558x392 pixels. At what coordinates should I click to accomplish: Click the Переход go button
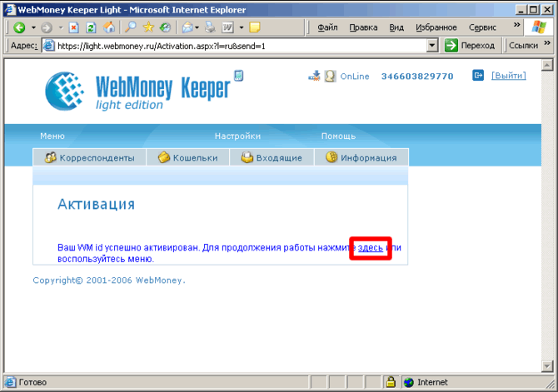tap(470, 46)
